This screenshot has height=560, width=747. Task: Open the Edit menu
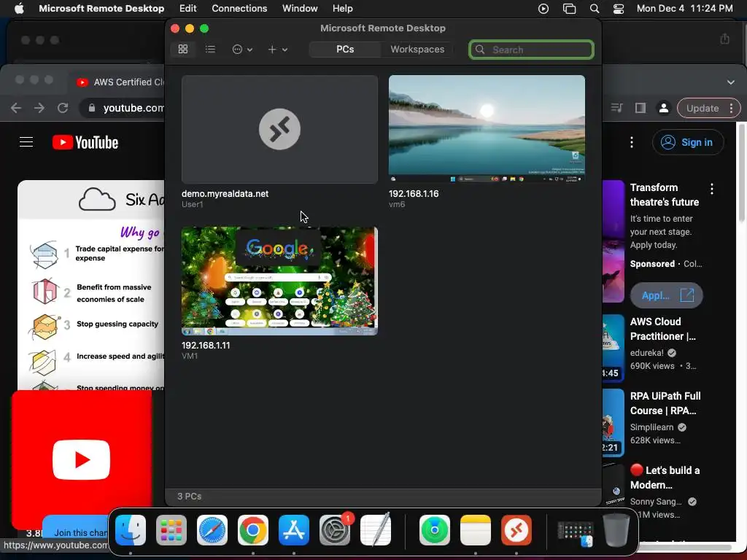point(187,9)
